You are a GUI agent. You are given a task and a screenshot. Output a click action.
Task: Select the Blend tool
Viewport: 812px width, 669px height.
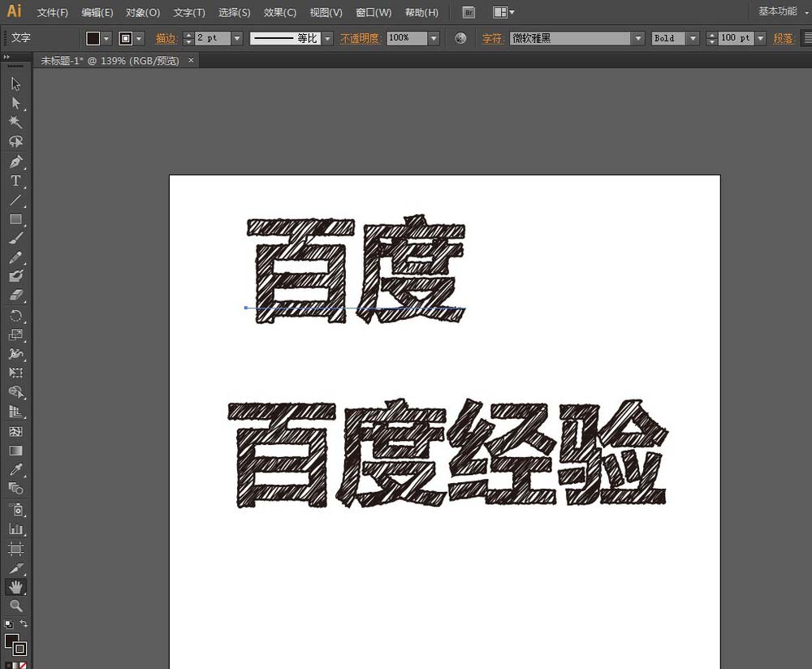coord(15,488)
